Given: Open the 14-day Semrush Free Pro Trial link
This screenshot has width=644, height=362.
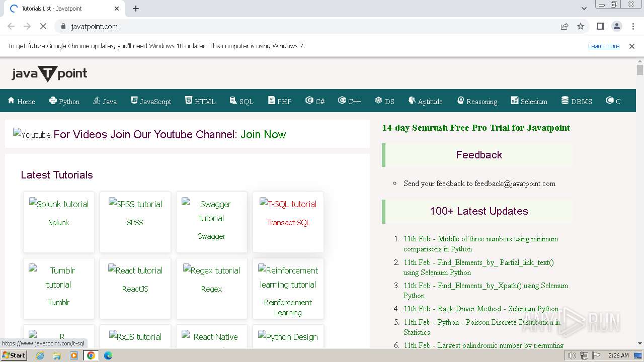Looking at the screenshot, I should (x=476, y=128).
